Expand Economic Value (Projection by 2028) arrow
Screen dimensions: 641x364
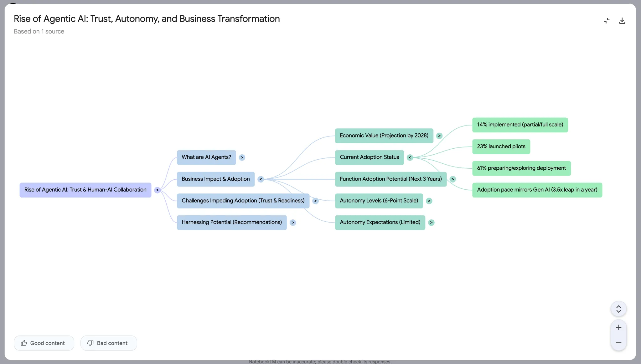[x=439, y=136]
